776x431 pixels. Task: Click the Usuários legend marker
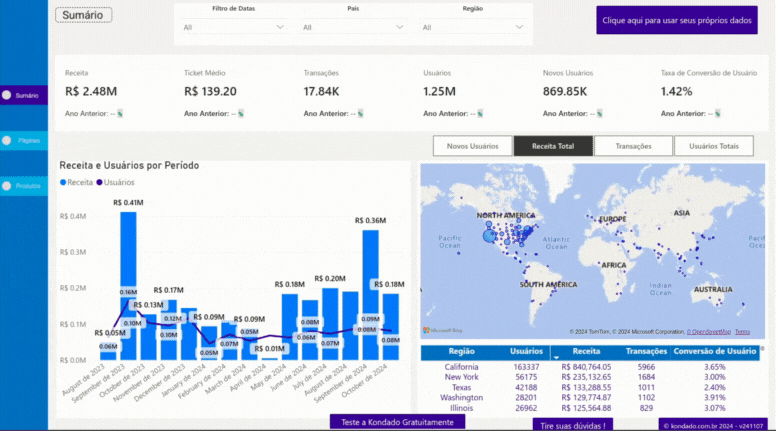(100, 183)
